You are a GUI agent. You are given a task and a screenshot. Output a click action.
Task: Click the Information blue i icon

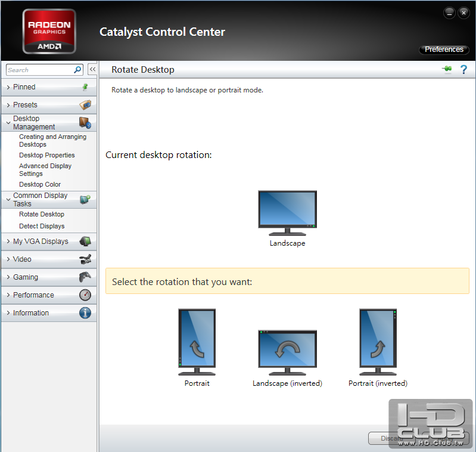(x=85, y=313)
